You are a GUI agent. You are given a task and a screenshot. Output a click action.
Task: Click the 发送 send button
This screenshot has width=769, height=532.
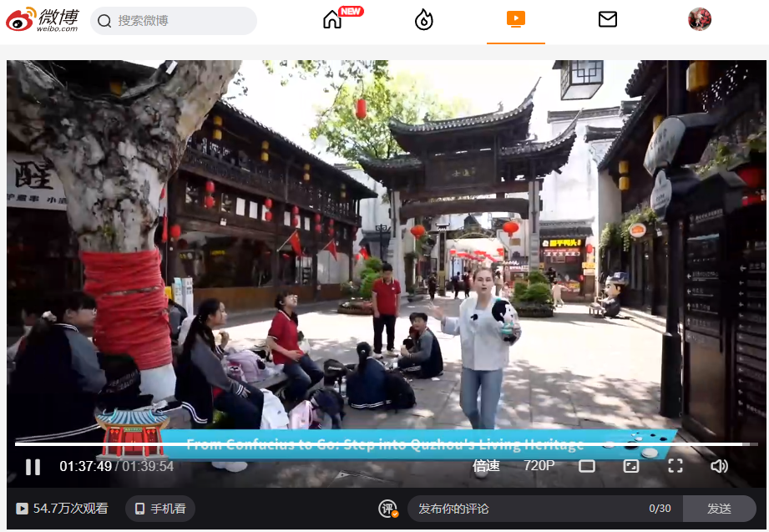click(x=719, y=509)
